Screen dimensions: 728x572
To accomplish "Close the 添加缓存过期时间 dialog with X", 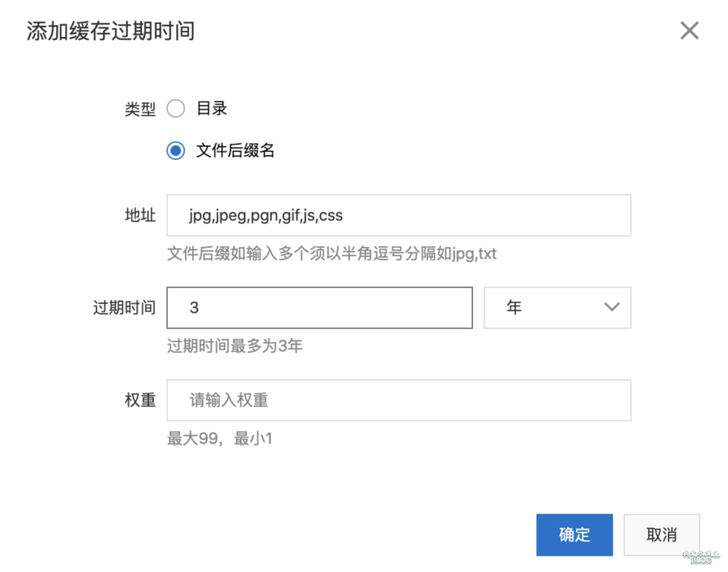I will point(690,31).
